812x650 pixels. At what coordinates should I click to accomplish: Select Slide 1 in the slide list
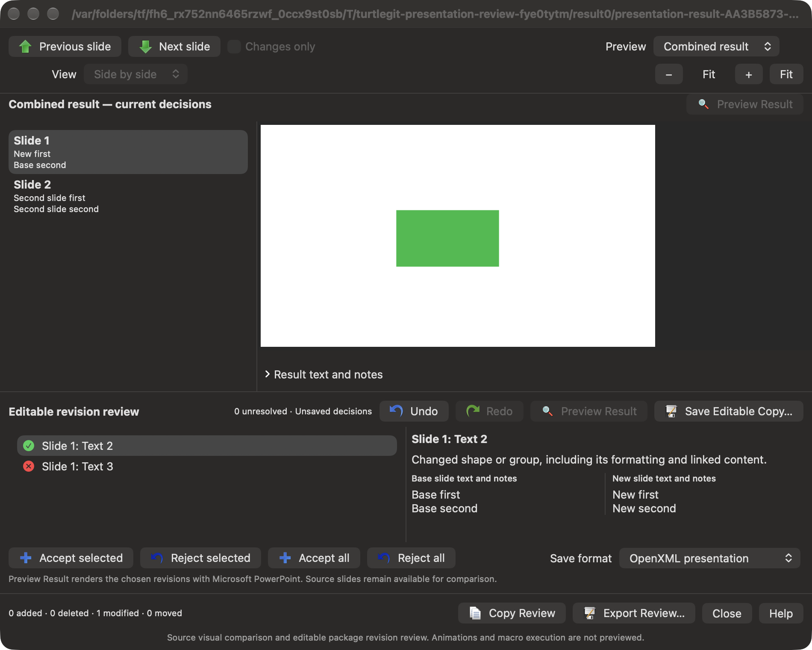(x=128, y=152)
